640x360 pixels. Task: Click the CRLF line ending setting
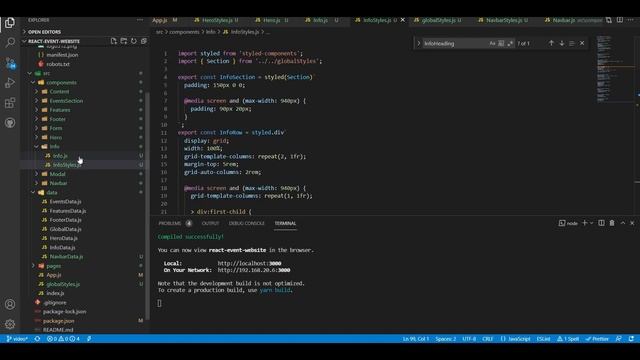(487, 339)
